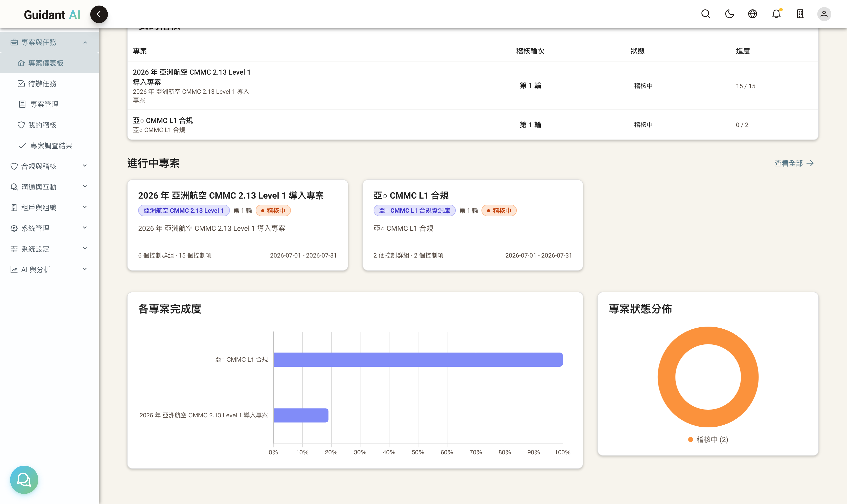The width and height of the screenshot is (847, 504).
Task: Open search from the magnifier icon
Action: [706, 14]
